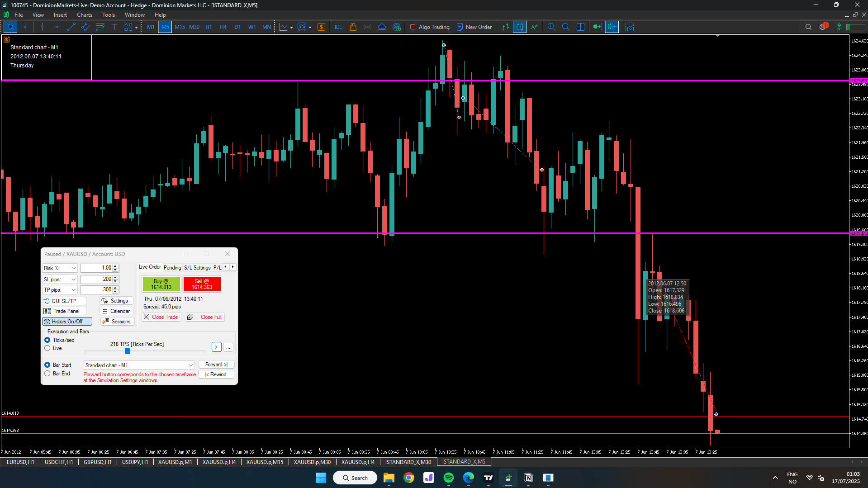This screenshot has width=868, height=488.
Task: Zoom in on the chart
Action: pyautogui.click(x=551, y=27)
